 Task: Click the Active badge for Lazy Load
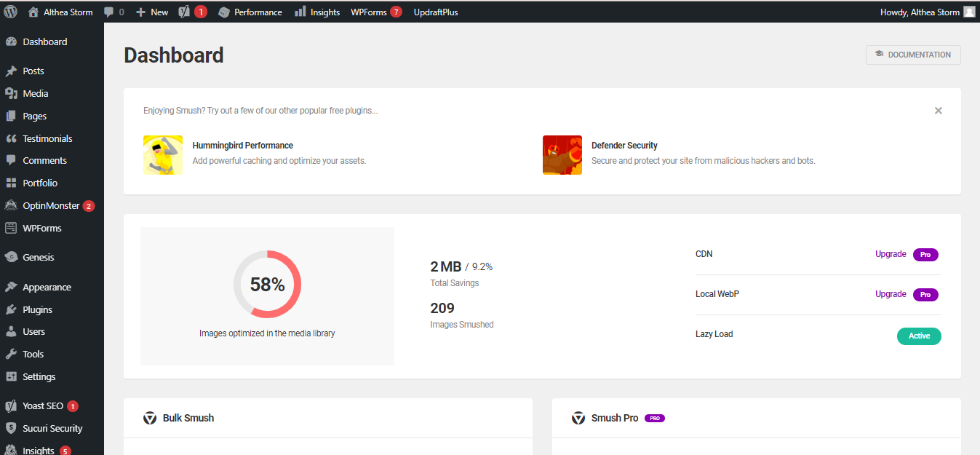point(919,336)
